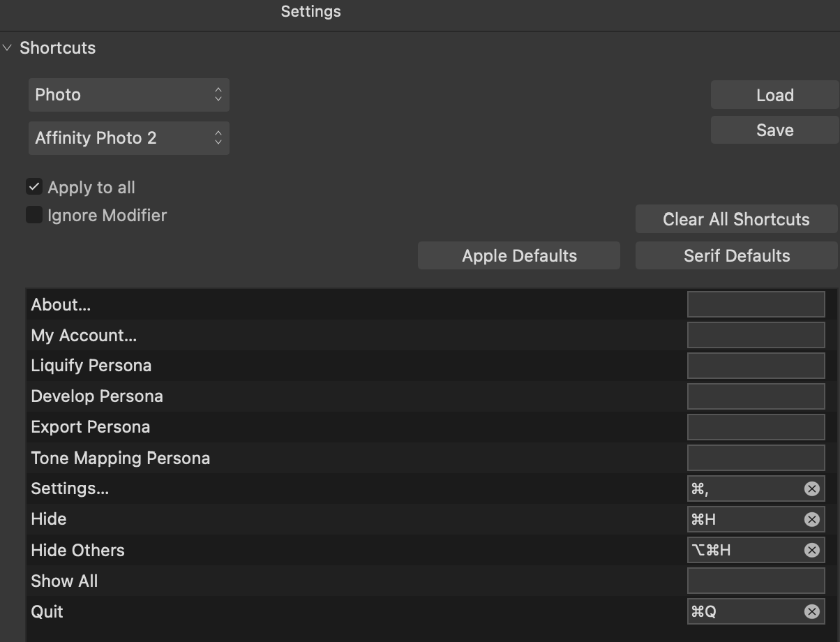Screen dimensions: 840x642
Task: Select the Tone Mapping Persona shortcut field
Action: pyautogui.click(x=756, y=458)
